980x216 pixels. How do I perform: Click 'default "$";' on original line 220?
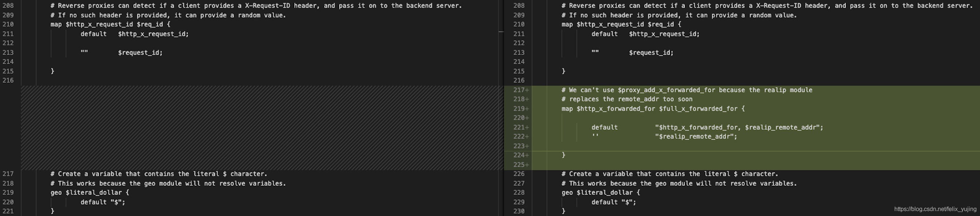coord(103,202)
